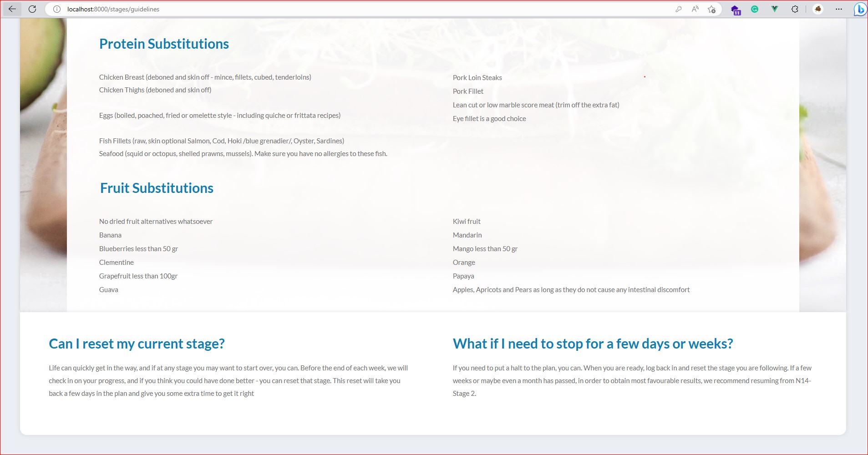
Task: Open the saved passwords key icon
Action: point(678,9)
